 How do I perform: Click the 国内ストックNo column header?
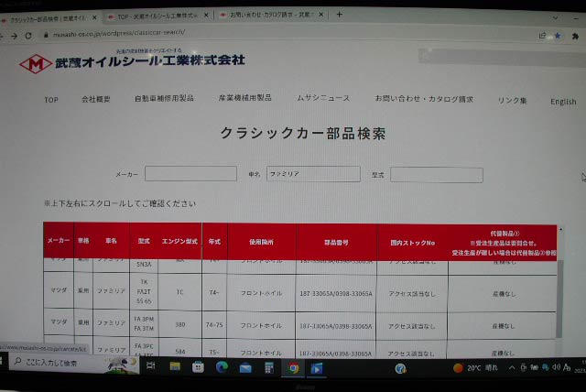[413, 243]
